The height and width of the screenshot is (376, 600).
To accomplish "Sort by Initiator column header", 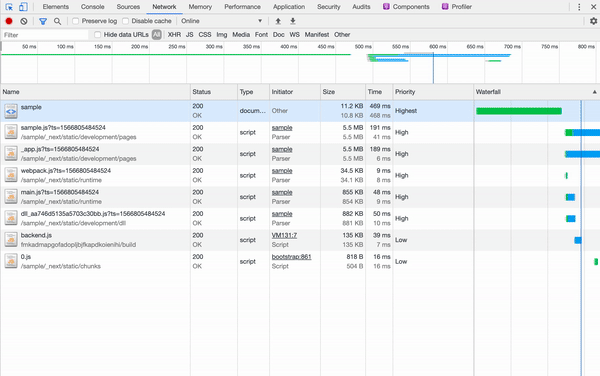I will pyautogui.click(x=295, y=92).
